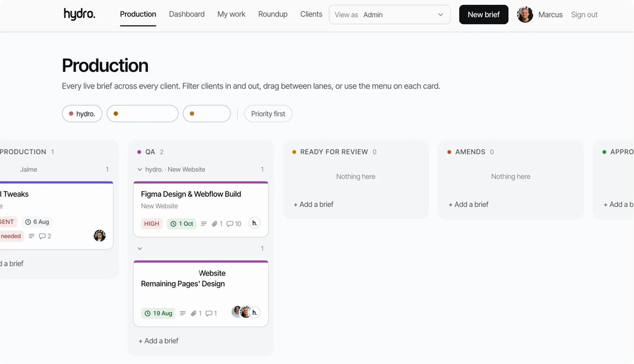Image resolution: width=634 pixels, height=364 pixels.
Task: Open Marcus's profile avatar
Action: click(525, 15)
